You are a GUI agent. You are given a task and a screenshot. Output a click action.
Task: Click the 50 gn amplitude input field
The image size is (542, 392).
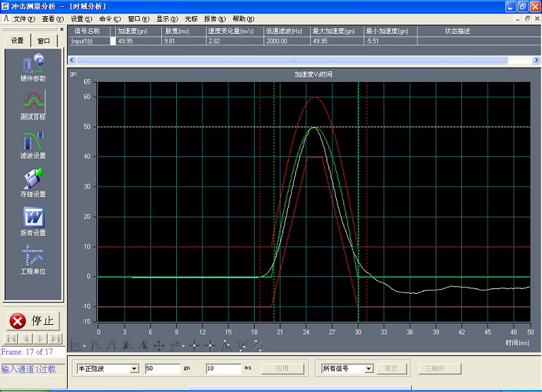point(163,369)
